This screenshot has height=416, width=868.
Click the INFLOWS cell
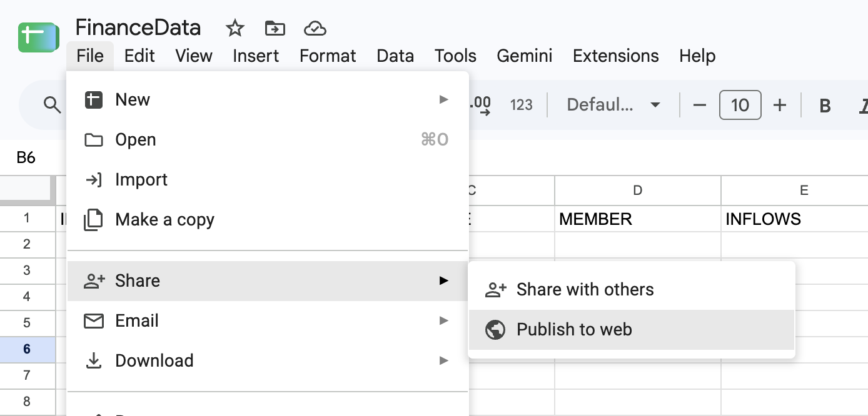[795, 219]
